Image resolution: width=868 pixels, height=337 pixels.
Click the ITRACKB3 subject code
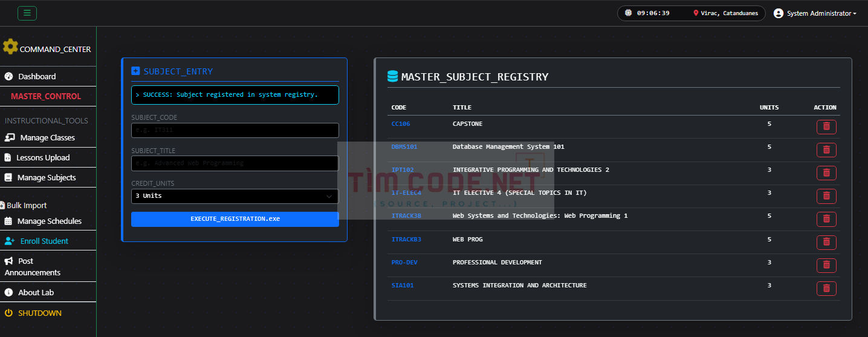[406, 239]
